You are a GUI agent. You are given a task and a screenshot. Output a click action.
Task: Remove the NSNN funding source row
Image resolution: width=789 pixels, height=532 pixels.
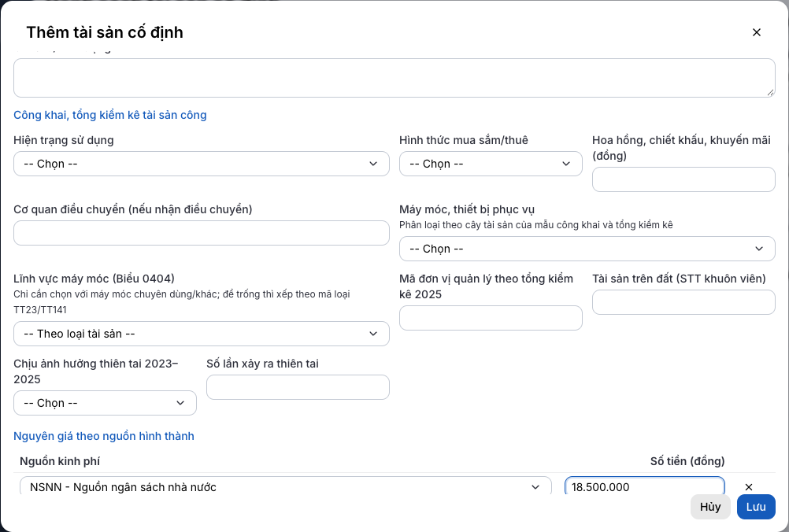[749, 486]
